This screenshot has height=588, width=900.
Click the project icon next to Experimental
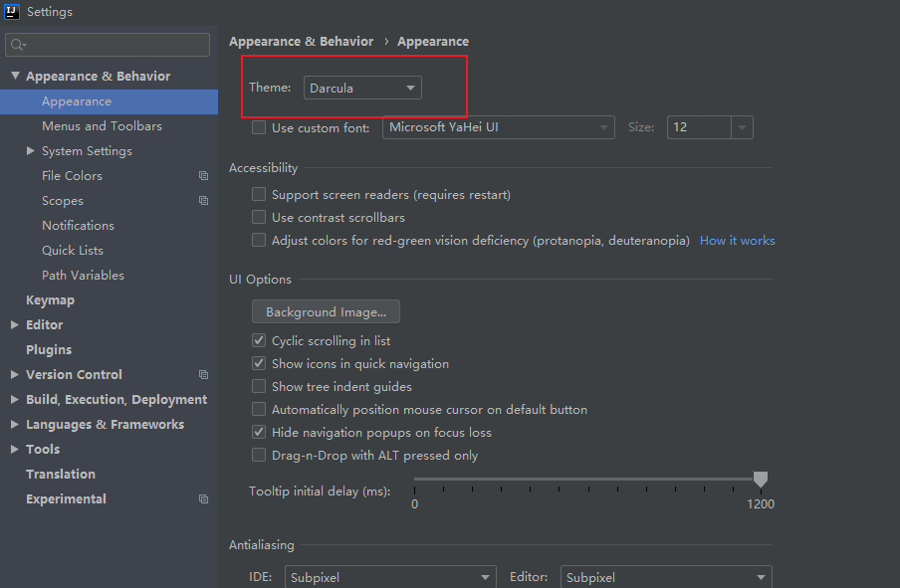click(x=203, y=498)
